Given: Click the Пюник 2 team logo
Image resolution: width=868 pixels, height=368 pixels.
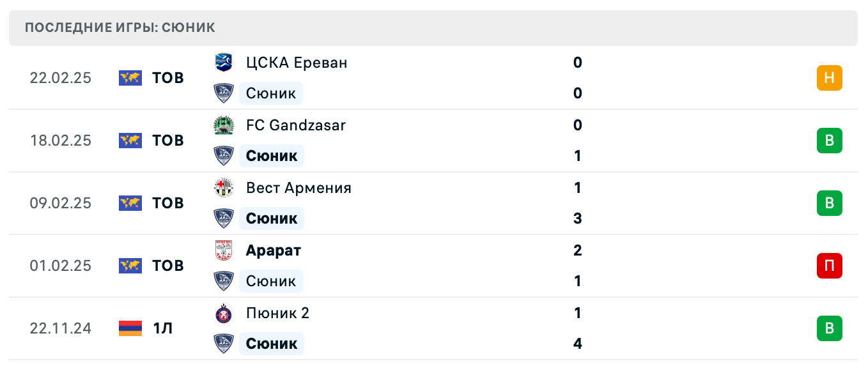Looking at the screenshot, I should pos(223,313).
